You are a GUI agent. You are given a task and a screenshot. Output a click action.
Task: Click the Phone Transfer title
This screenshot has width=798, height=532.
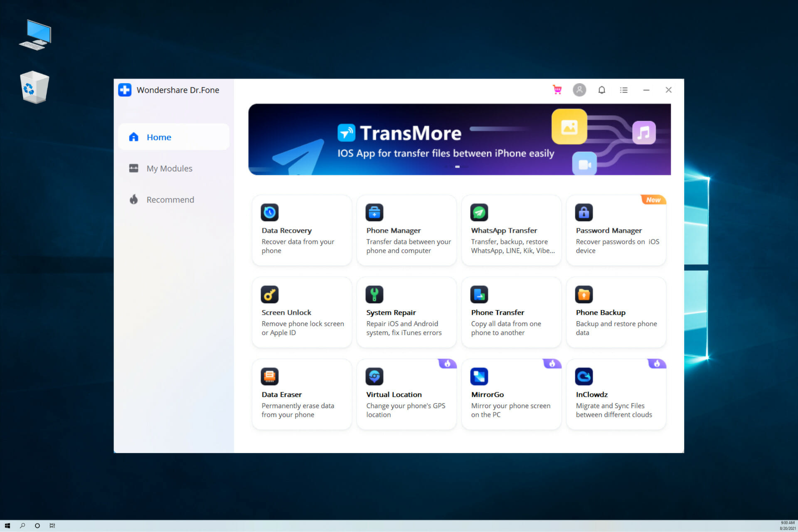coord(498,312)
